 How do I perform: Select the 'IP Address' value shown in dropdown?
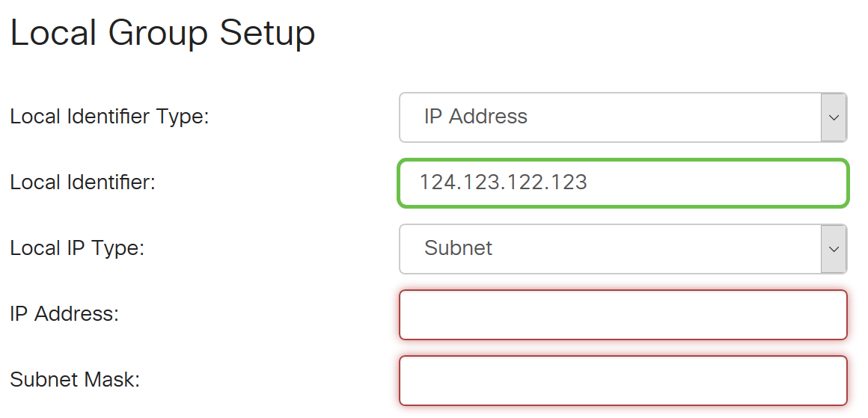(476, 117)
